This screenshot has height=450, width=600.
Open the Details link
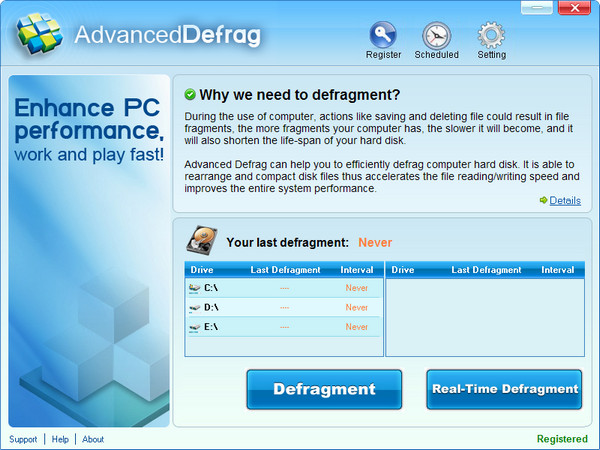(x=565, y=200)
